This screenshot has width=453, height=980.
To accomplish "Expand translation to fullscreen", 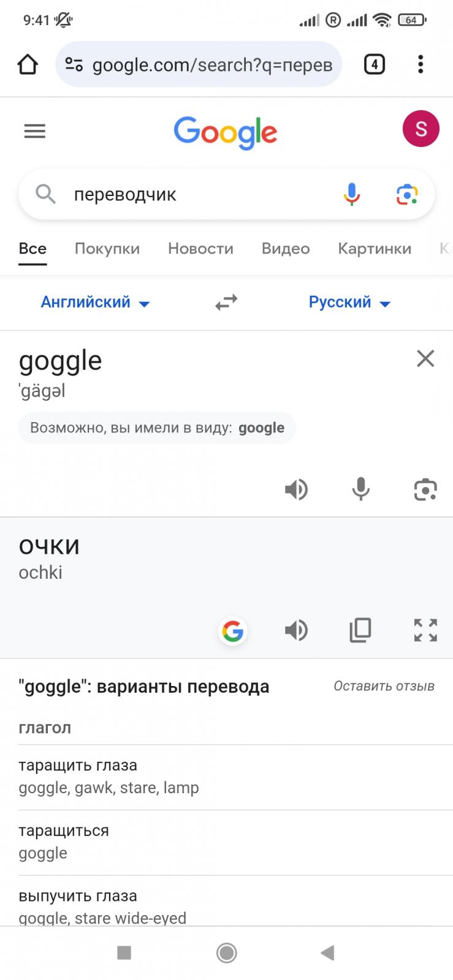I will coord(425,630).
